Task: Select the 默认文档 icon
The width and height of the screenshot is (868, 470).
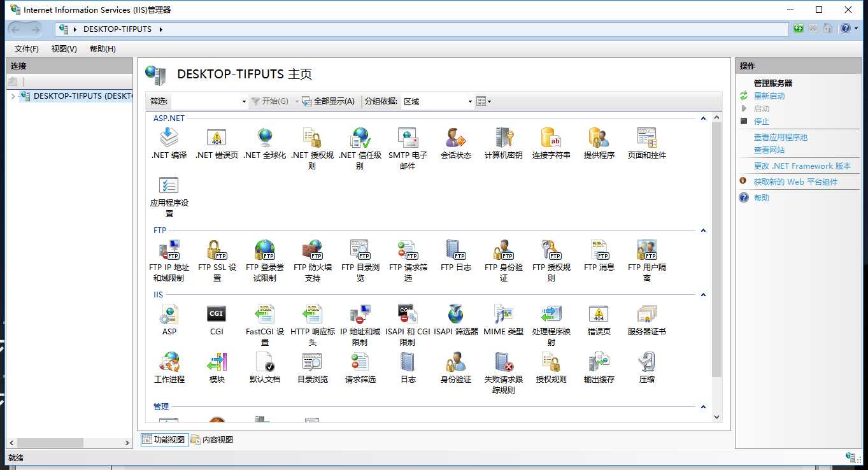Action: (x=265, y=362)
